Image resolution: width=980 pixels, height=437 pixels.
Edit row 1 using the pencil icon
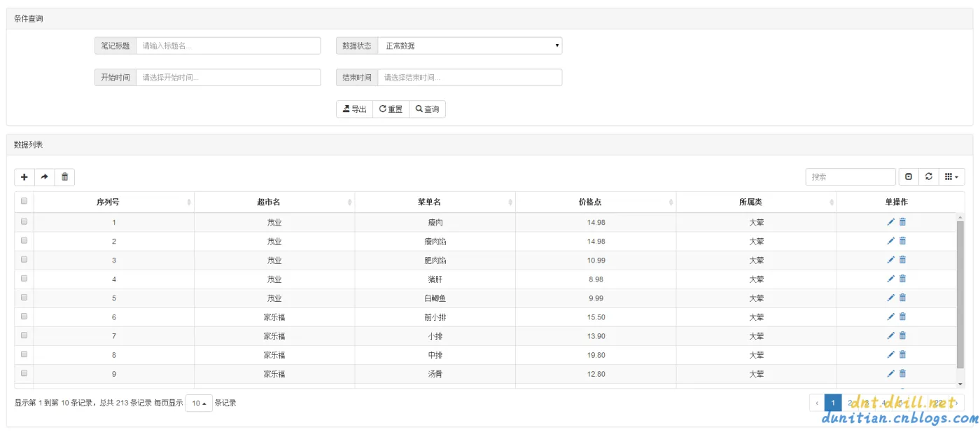(x=890, y=222)
